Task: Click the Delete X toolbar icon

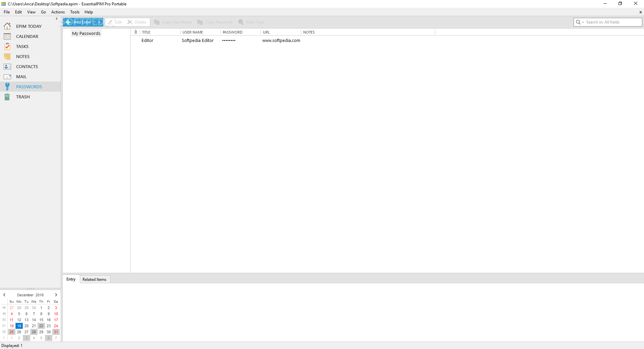Action: click(x=130, y=22)
